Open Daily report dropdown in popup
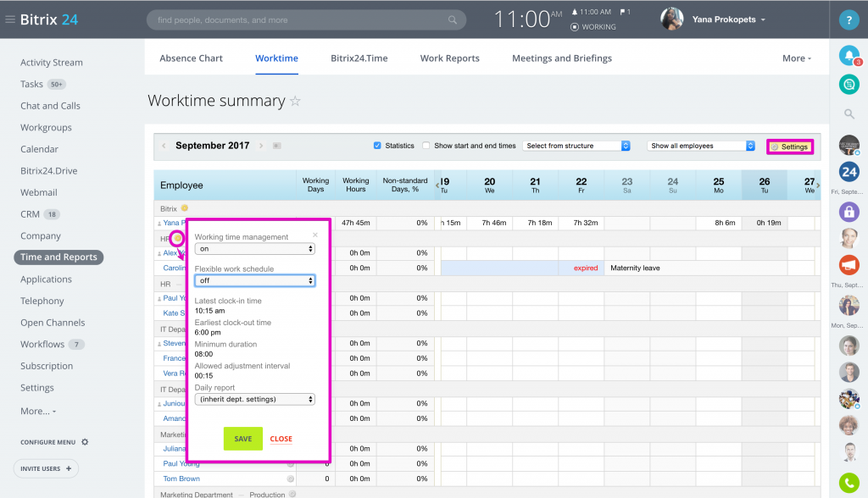The height and width of the screenshot is (498, 868). 254,399
